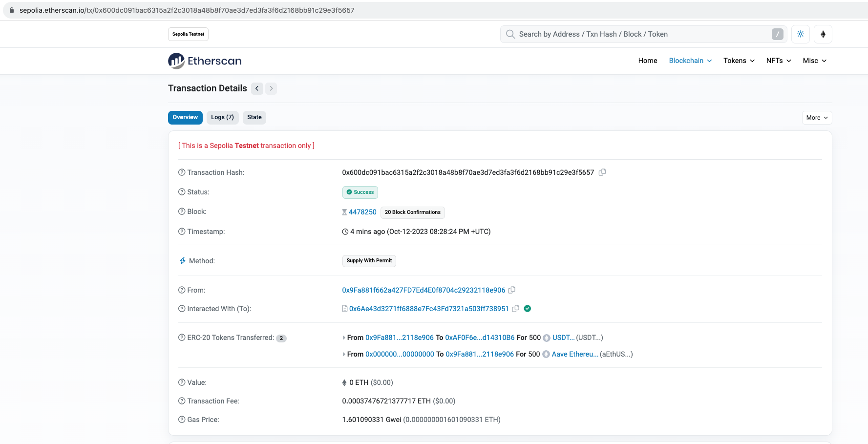Open 0x9Fa881...2118e906 recipient in Aave row
Image resolution: width=868 pixels, height=444 pixels.
click(x=480, y=354)
